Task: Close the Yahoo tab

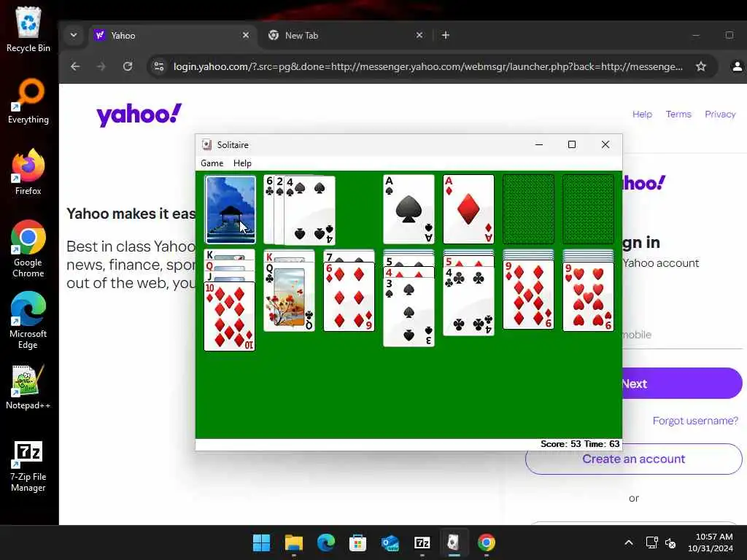Action: click(x=246, y=35)
